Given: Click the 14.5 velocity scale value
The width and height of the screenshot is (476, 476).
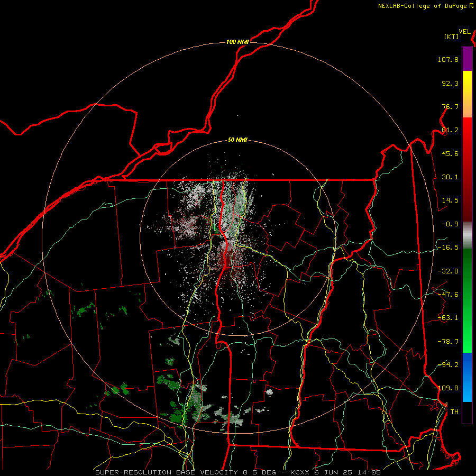Looking at the screenshot, I should pyautogui.click(x=450, y=200).
